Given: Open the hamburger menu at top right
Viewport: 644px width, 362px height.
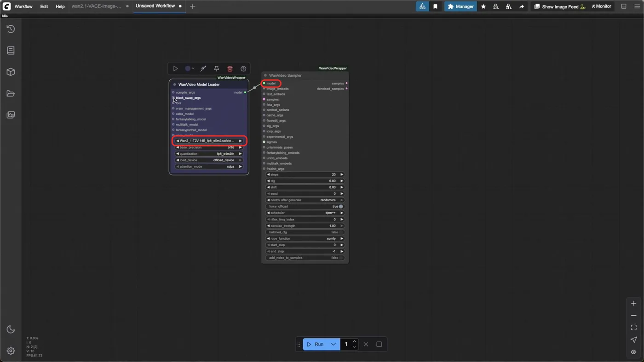Looking at the screenshot, I should click(x=637, y=6).
